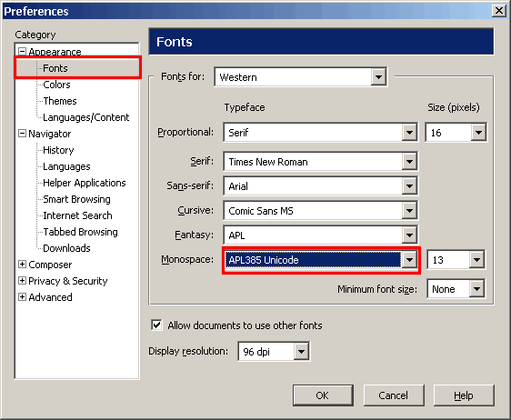Expand the Privacy & Security category

(22, 281)
